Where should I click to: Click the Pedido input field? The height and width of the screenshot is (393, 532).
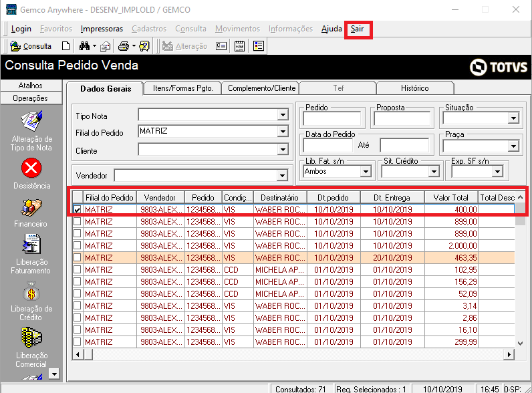(x=331, y=119)
